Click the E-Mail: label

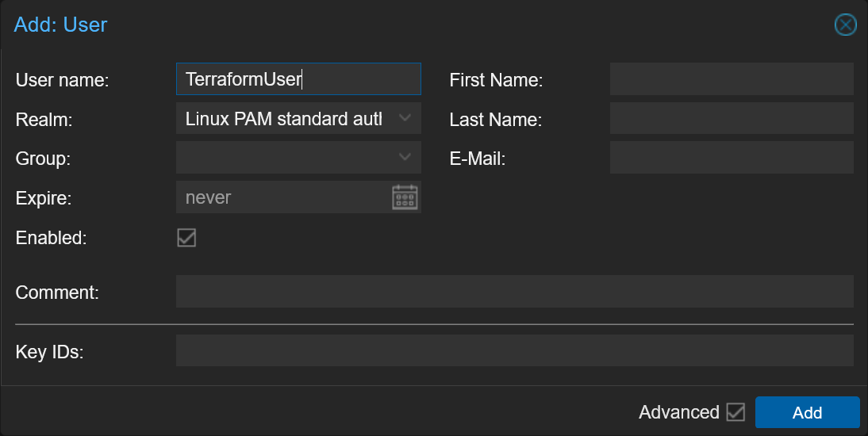[477, 159]
